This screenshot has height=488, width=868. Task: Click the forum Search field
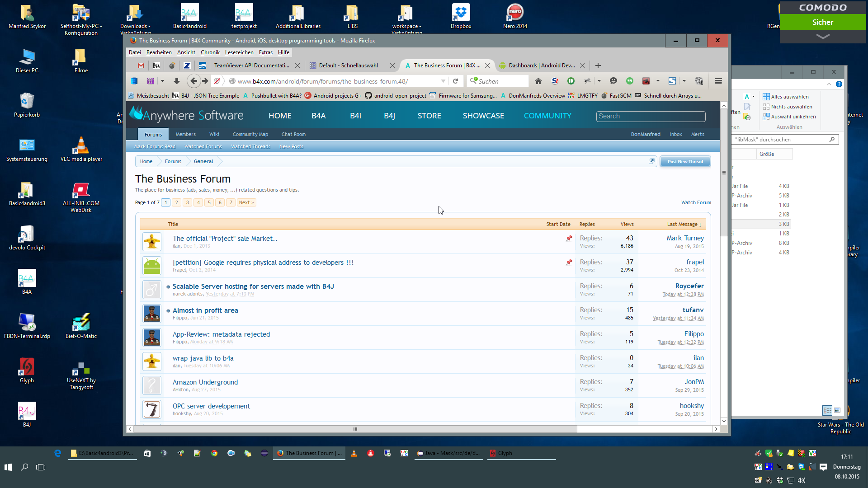[x=651, y=116]
